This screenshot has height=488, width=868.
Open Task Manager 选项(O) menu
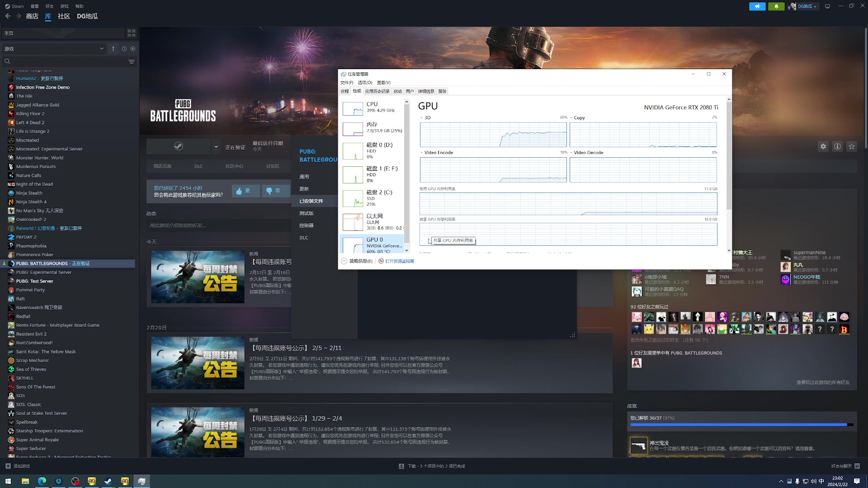pos(365,83)
